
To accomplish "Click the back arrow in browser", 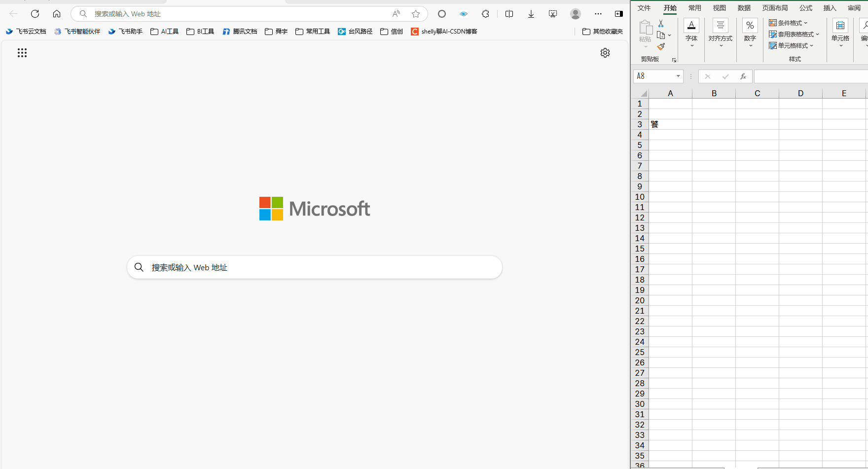I will pos(13,14).
